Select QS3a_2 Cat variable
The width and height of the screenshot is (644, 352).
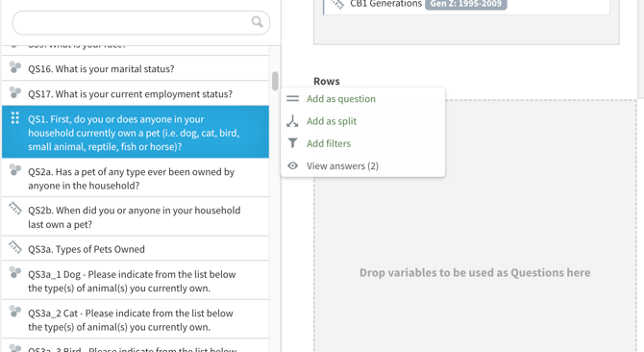coord(136,319)
